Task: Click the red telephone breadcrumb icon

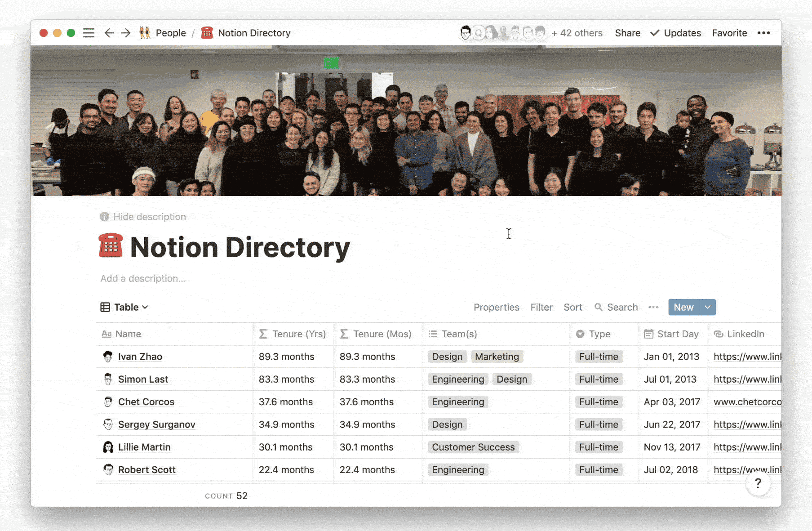Action: pos(207,33)
